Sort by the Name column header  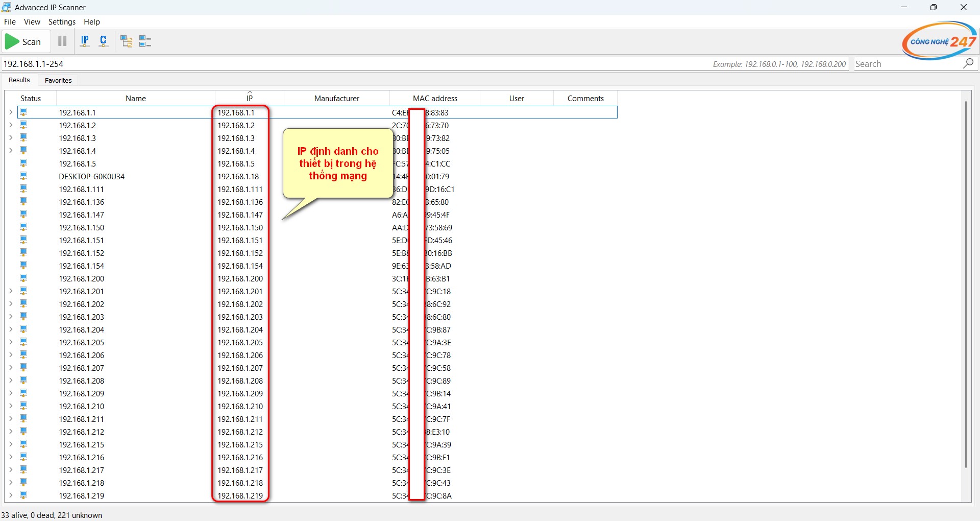[136, 98]
